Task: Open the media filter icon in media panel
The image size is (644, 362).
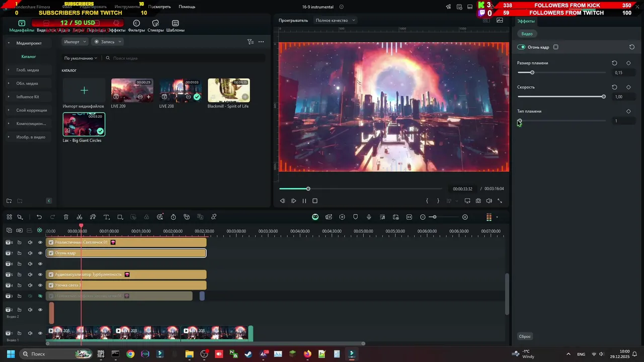Action: (250, 42)
